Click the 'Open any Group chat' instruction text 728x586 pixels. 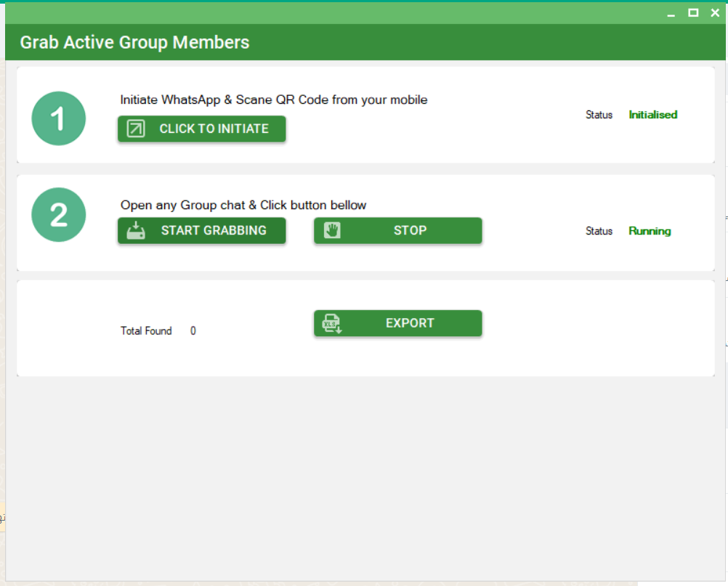(243, 205)
